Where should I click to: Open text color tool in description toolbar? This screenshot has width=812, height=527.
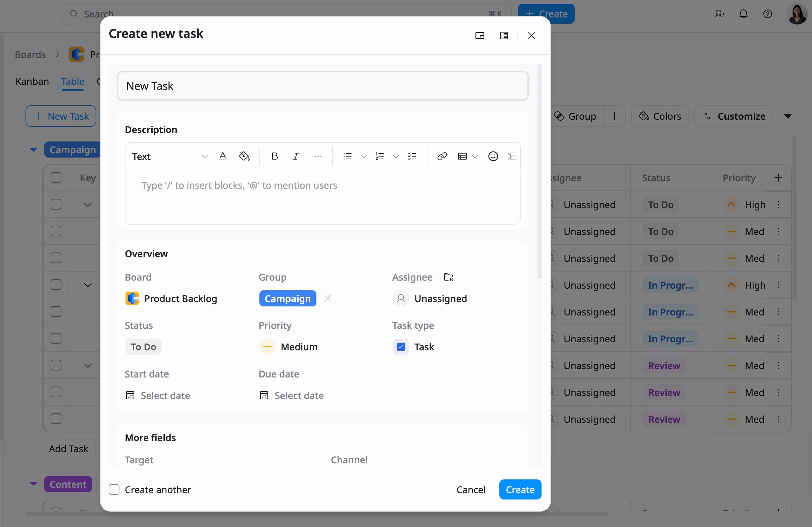[x=223, y=156]
